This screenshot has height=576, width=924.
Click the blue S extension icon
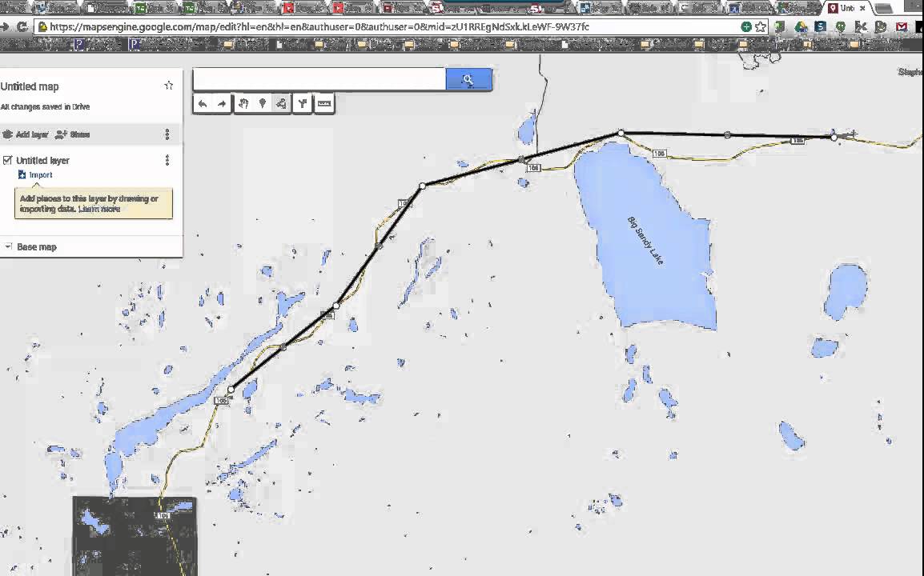pos(820,26)
